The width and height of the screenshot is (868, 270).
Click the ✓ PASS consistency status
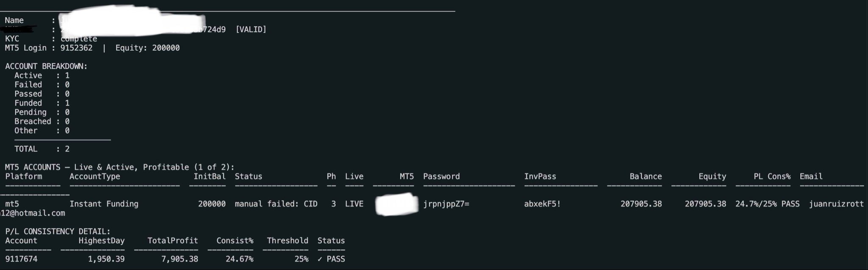tap(331, 259)
